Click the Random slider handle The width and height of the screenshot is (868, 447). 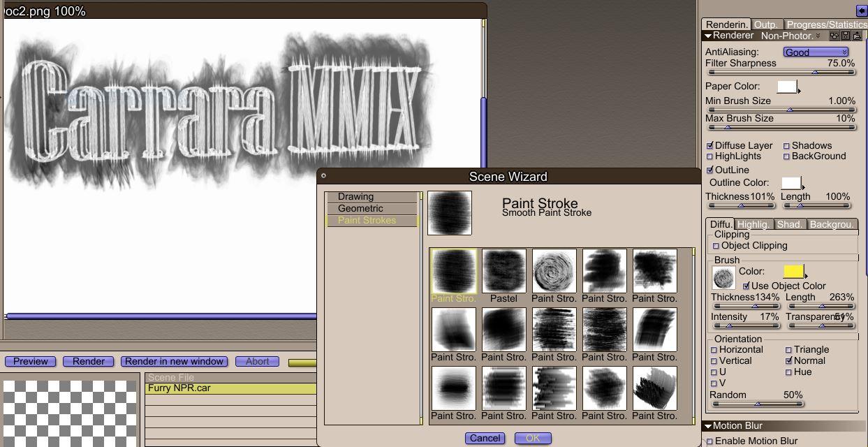coord(758,404)
